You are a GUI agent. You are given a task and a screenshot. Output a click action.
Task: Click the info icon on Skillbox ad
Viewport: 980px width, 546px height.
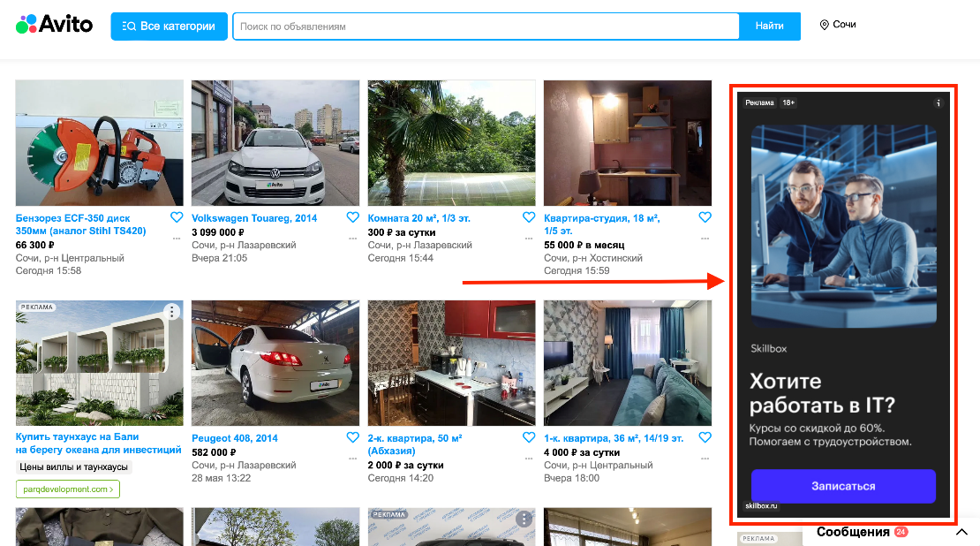pyautogui.click(x=939, y=102)
